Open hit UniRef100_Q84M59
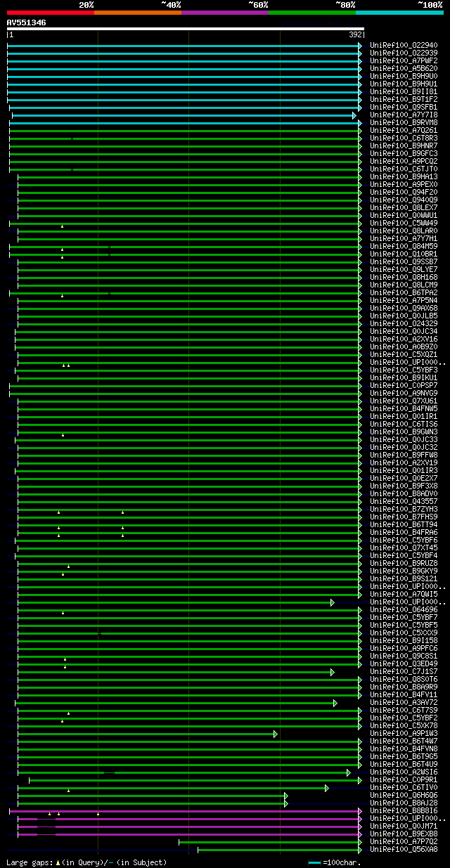The height and width of the screenshot is (868, 450). point(404,247)
